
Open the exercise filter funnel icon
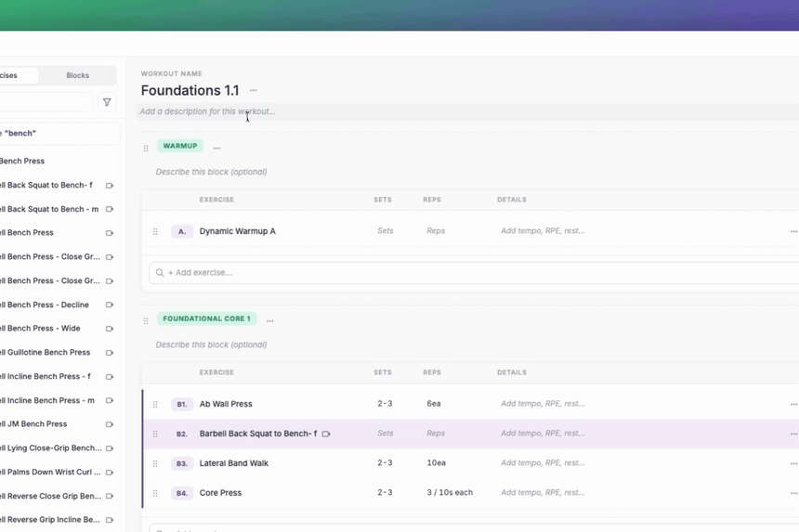coord(107,102)
